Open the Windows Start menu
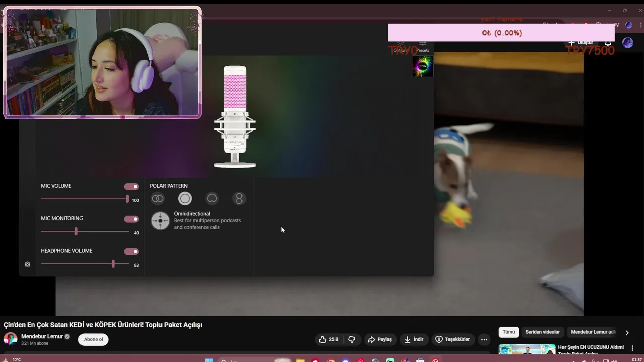 point(209,360)
